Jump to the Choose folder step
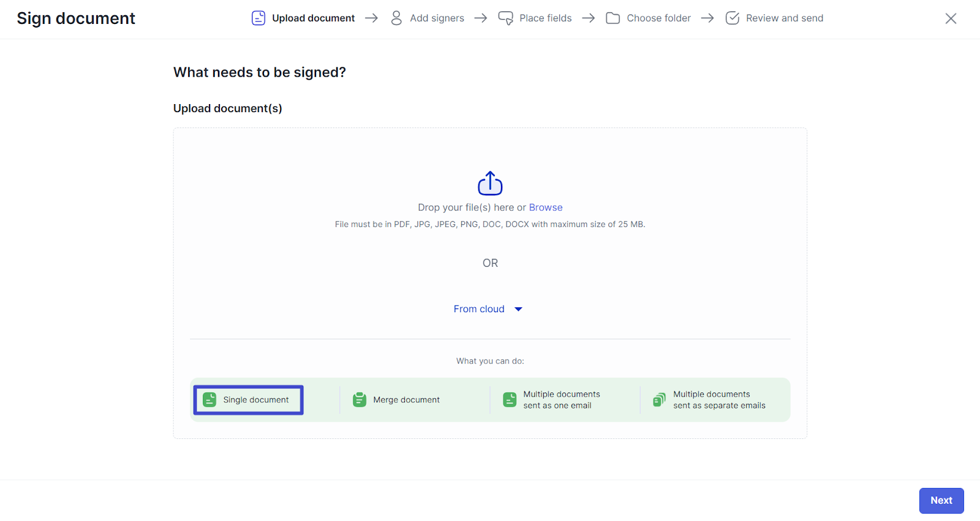This screenshot has width=980, height=521. [658, 18]
